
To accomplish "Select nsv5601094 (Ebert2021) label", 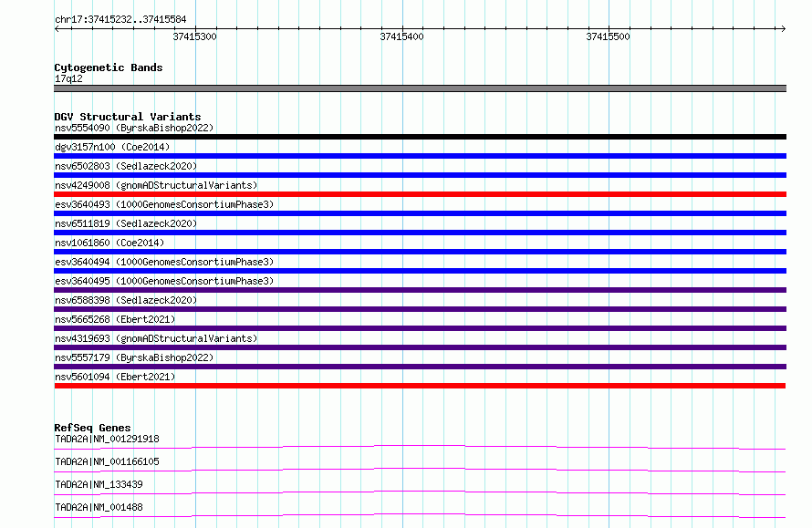I will (115, 377).
